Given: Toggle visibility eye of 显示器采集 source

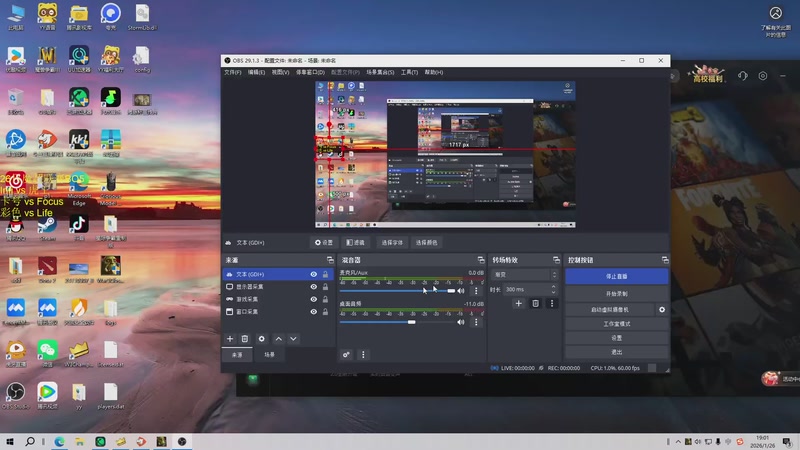Looking at the screenshot, I should tap(313, 287).
